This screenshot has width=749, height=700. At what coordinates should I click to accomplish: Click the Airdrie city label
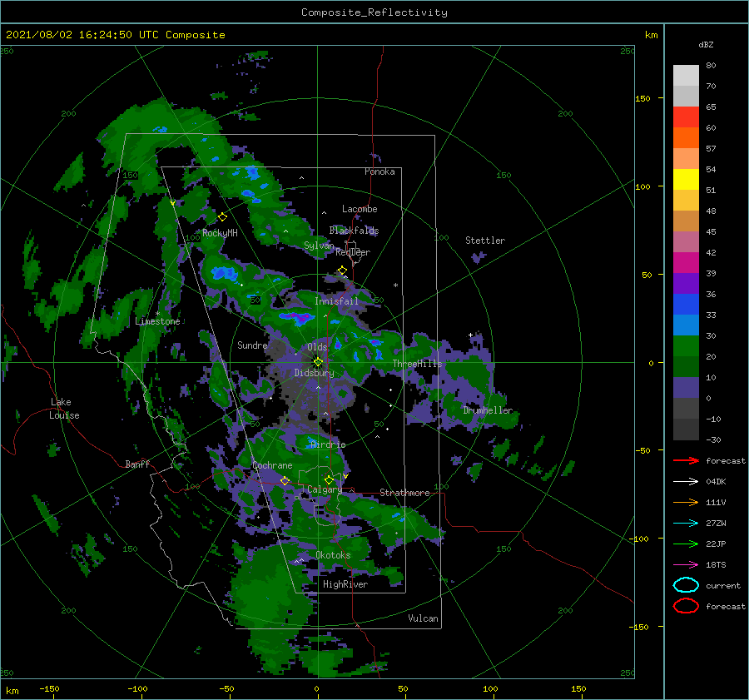click(x=328, y=444)
